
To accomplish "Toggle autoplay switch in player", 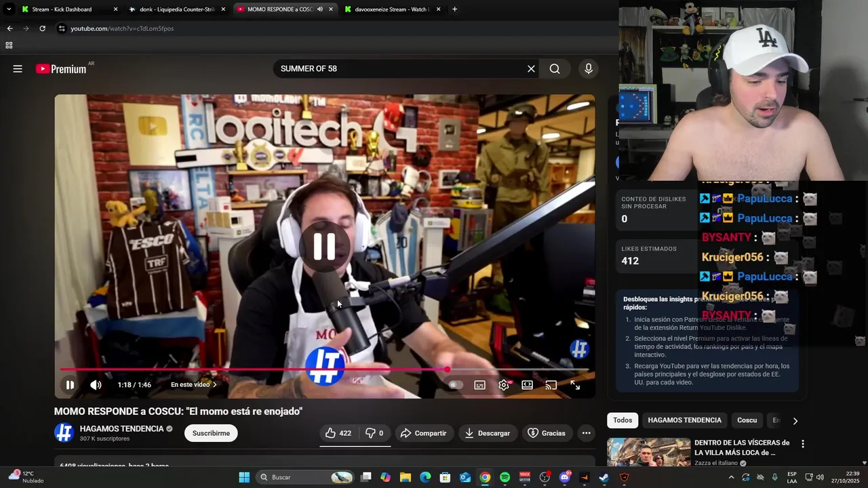I will (456, 385).
